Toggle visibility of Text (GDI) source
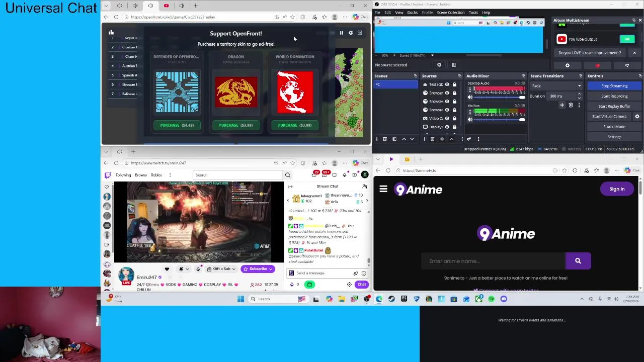Screen dimensions: 644x362 click(x=447, y=84)
